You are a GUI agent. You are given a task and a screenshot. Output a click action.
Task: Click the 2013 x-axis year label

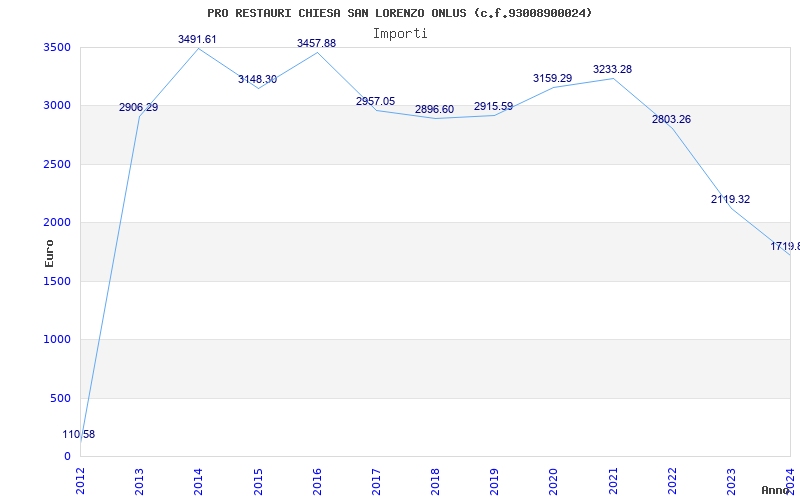(139, 481)
